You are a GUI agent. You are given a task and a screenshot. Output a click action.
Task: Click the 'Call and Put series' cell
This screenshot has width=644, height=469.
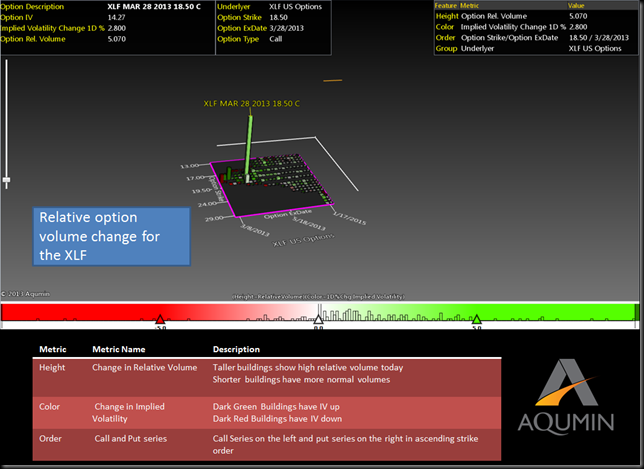coord(131,438)
